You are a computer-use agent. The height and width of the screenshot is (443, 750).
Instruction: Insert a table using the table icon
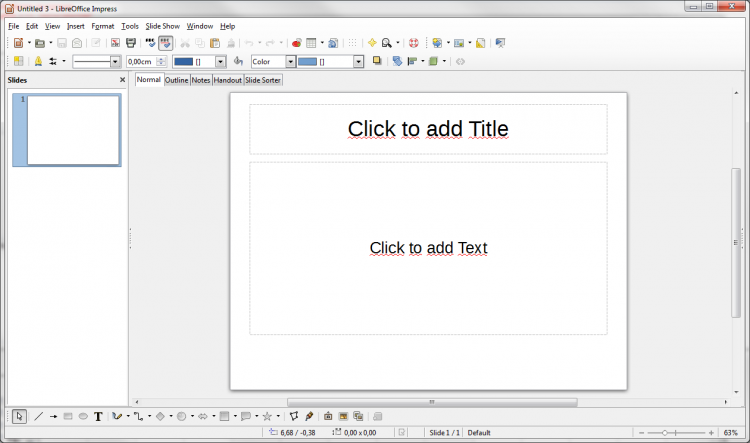click(311, 43)
